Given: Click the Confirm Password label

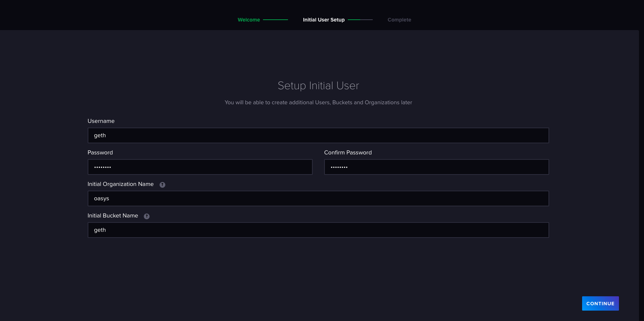Looking at the screenshot, I should 348,153.
